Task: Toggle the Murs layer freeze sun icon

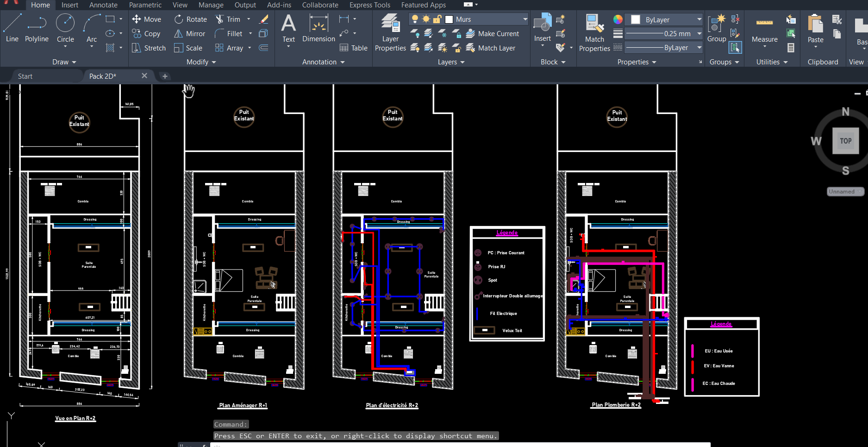Action: point(426,19)
